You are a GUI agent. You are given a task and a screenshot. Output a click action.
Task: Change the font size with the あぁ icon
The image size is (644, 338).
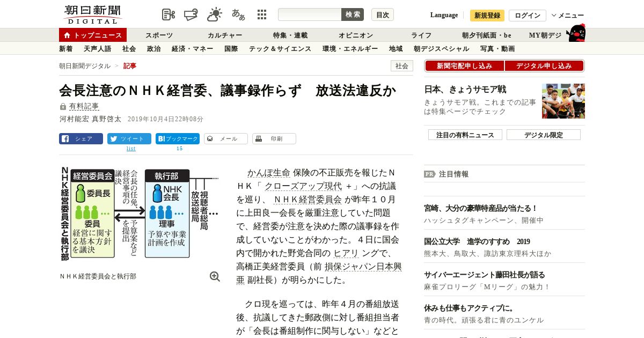pyautogui.click(x=238, y=14)
